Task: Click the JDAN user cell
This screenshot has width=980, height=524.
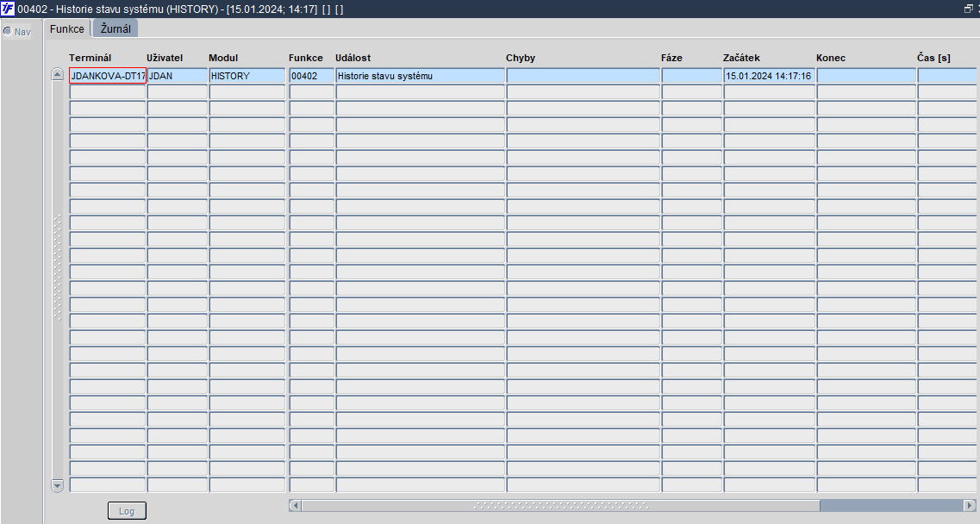Action: 178,76
